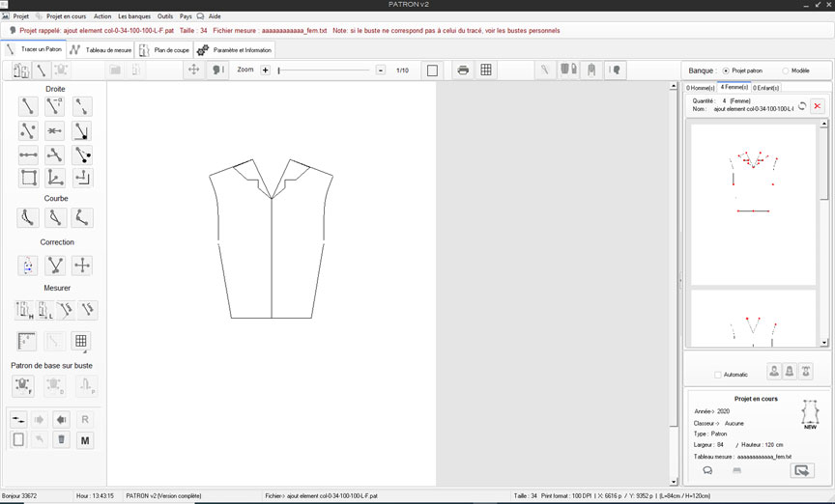Click the move-point cross tool under Correction
Viewport: 835px width, 504px height.
(x=83, y=266)
